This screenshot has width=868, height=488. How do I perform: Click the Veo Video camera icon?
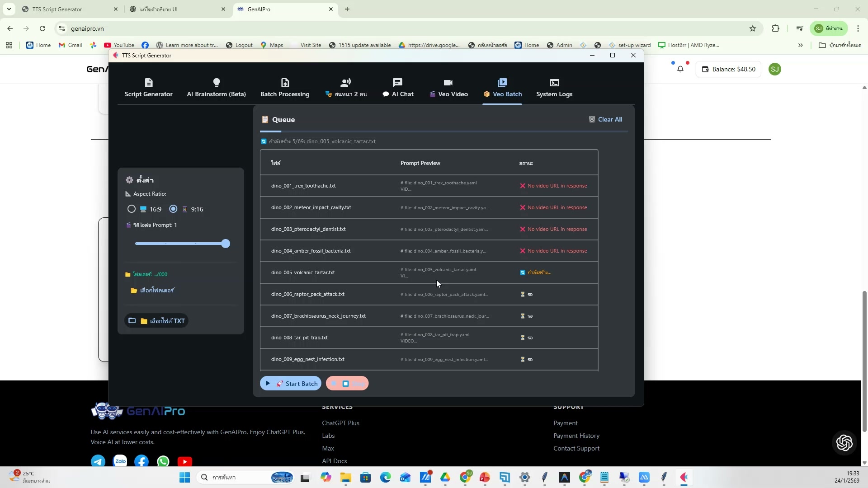[x=448, y=83]
